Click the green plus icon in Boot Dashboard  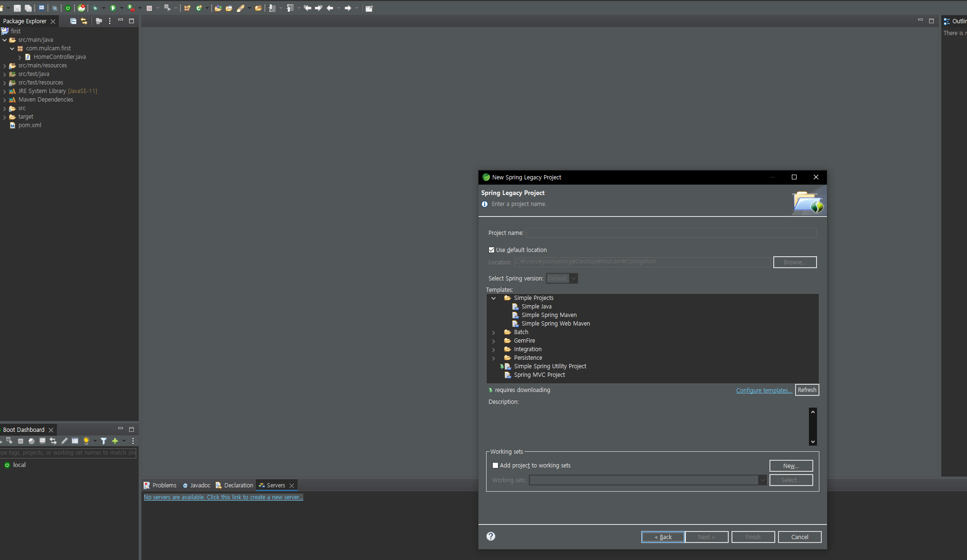(x=115, y=441)
